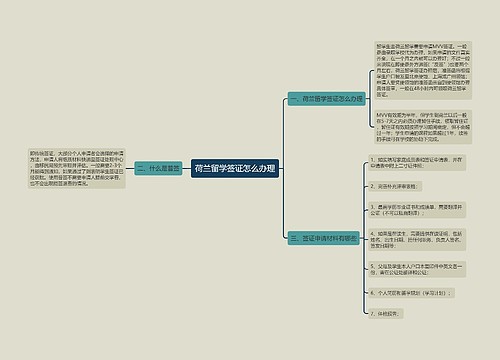The width and height of the screenshot is (500, 360).
Task: Select branch node 二、什么是首签
Action: [x=158, y=168]
